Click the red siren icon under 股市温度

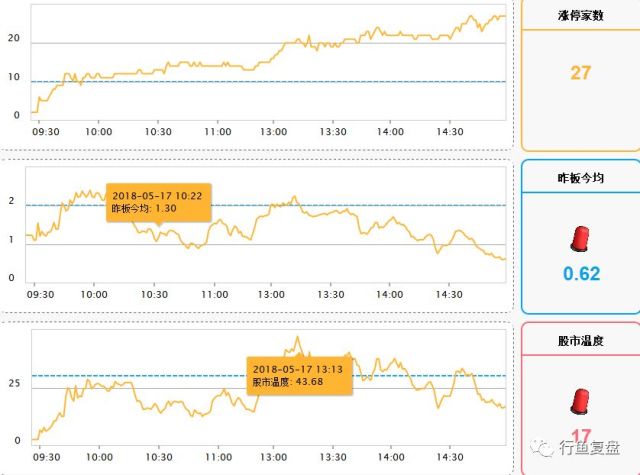point(580,402)
